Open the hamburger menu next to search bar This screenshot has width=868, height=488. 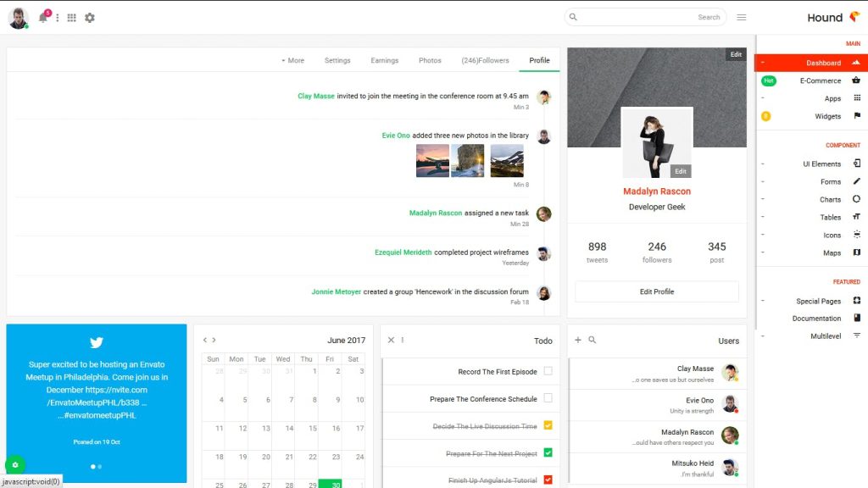[741, 16]
